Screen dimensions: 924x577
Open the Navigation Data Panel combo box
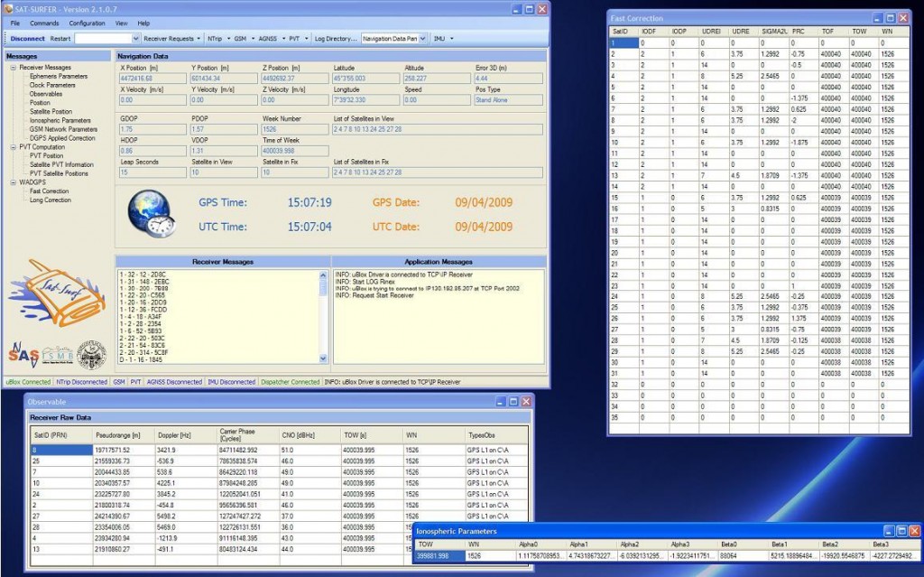click(394, 39)
